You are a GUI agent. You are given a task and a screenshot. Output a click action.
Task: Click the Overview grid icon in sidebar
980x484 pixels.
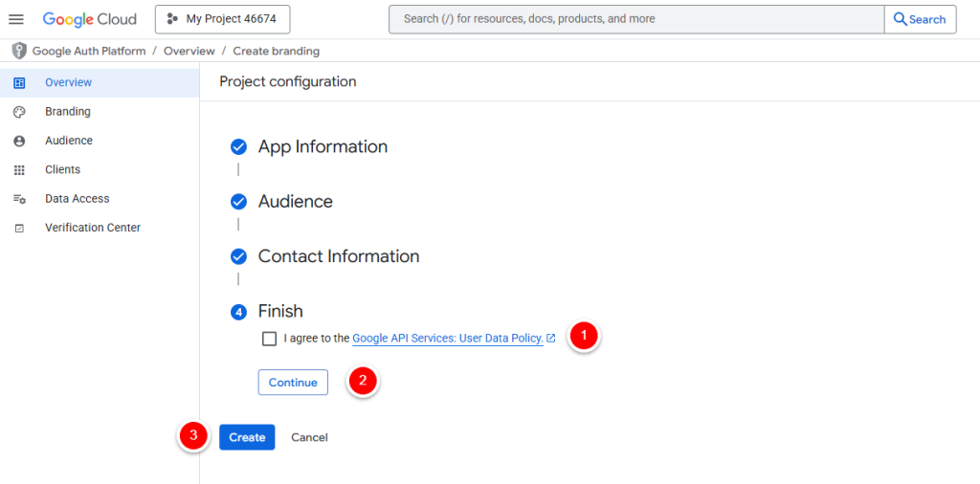pyautogui.click(x=19, y=83)
